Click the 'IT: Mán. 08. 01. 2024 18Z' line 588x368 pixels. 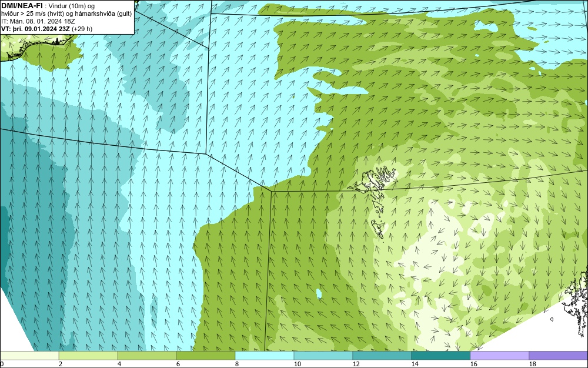[x=38, y=21]
